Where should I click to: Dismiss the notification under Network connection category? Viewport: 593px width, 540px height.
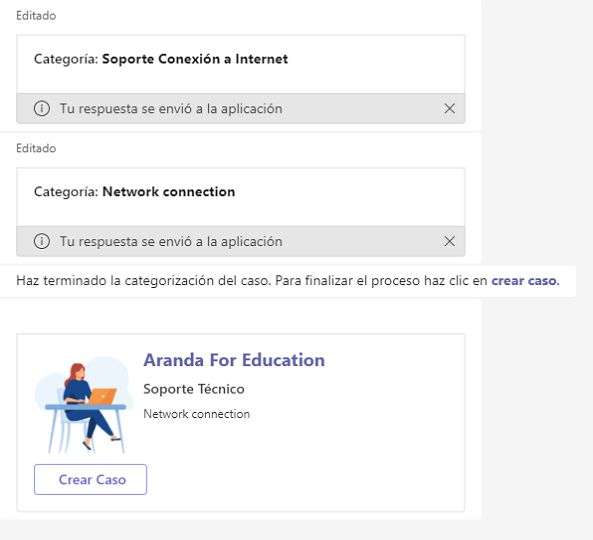click(449, 241)
